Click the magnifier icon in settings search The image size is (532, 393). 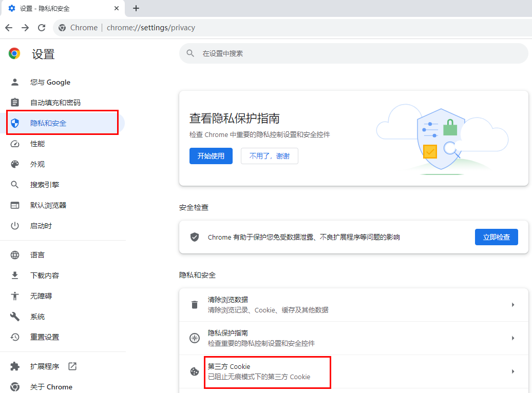pyautogui.click(x=191, y=53)
